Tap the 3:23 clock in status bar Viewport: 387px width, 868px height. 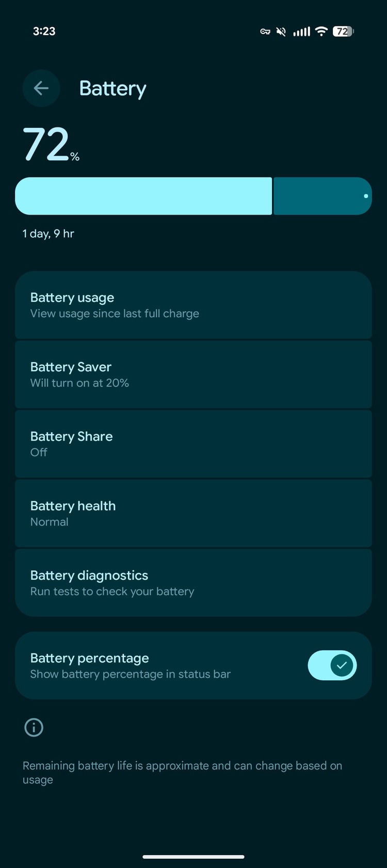tap(44, 31)
